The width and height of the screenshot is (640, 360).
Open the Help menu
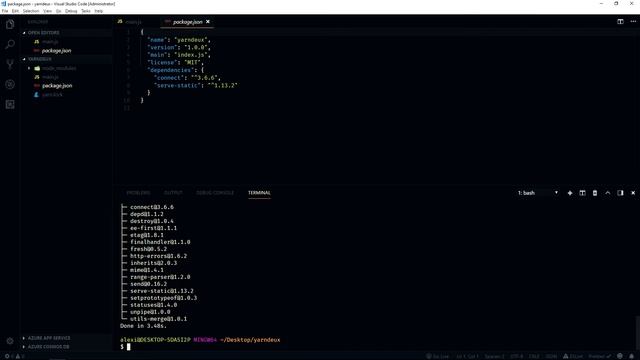tap(98, 11)
